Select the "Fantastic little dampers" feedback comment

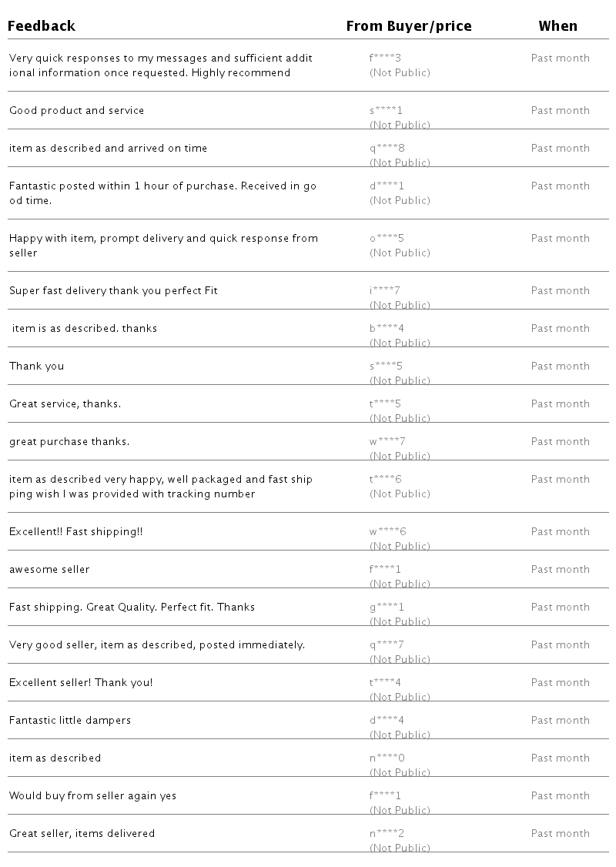tap(70, 720)
